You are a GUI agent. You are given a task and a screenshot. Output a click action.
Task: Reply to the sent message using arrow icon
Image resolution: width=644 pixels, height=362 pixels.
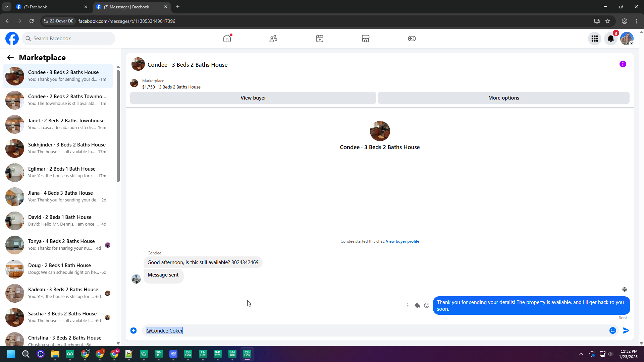point(417,305)
